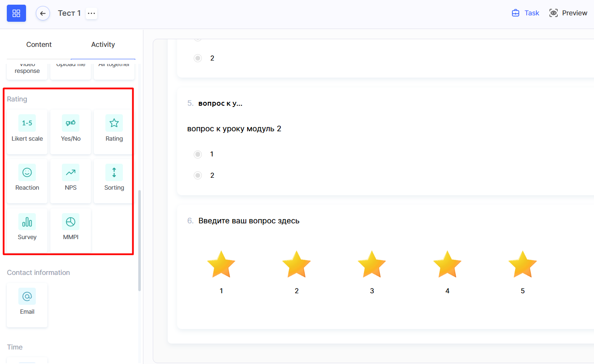Click the third star in rating question
Screen dimensions: 594x364
pos(372,264)
